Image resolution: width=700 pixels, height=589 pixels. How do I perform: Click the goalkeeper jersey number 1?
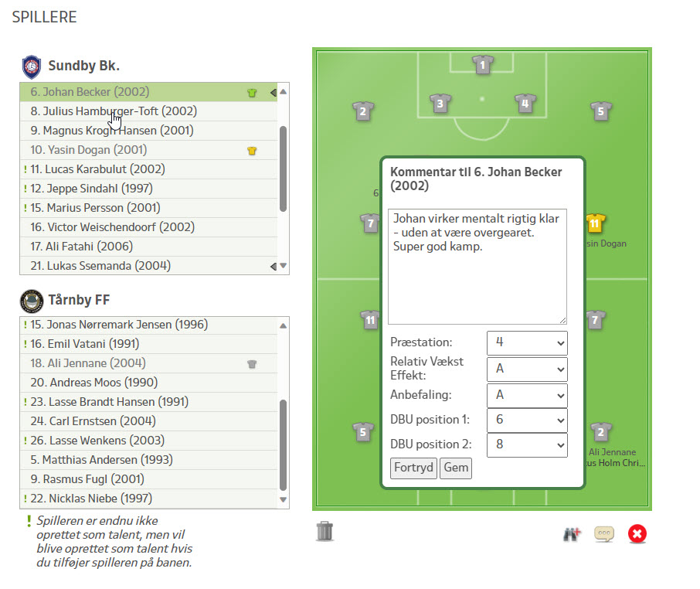pyautogui.click(x=482, y=65)
